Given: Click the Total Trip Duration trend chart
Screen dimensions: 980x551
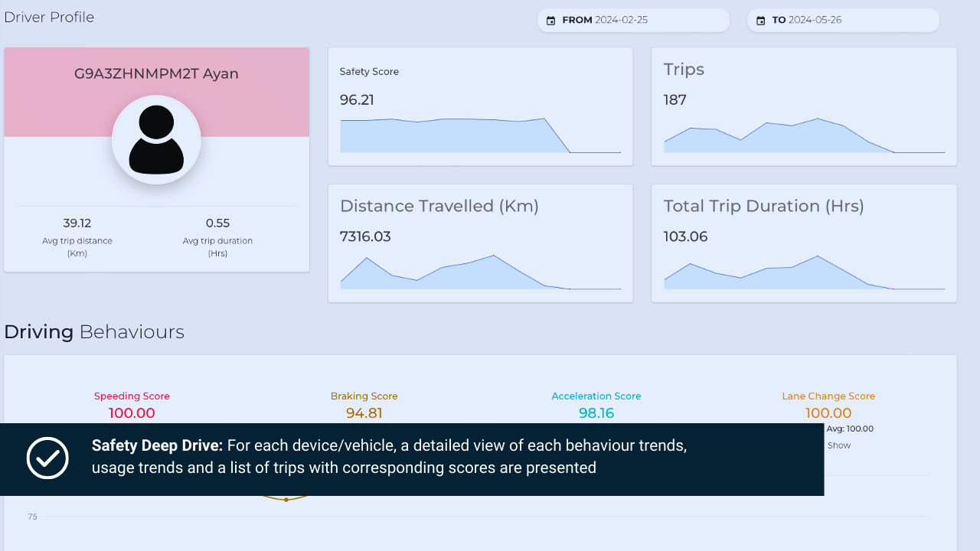Looking at the screenshot, I should [x=804, y=272].
